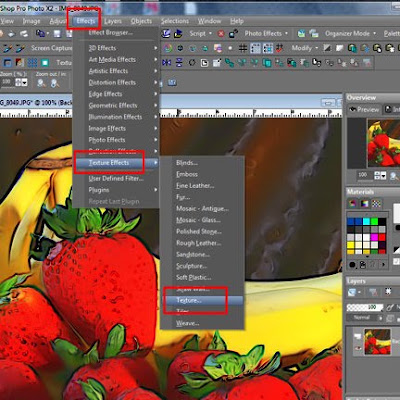400x400 pixels.
Task: Switch to the Info tab in Overview
Action: (x=392, y=109)
